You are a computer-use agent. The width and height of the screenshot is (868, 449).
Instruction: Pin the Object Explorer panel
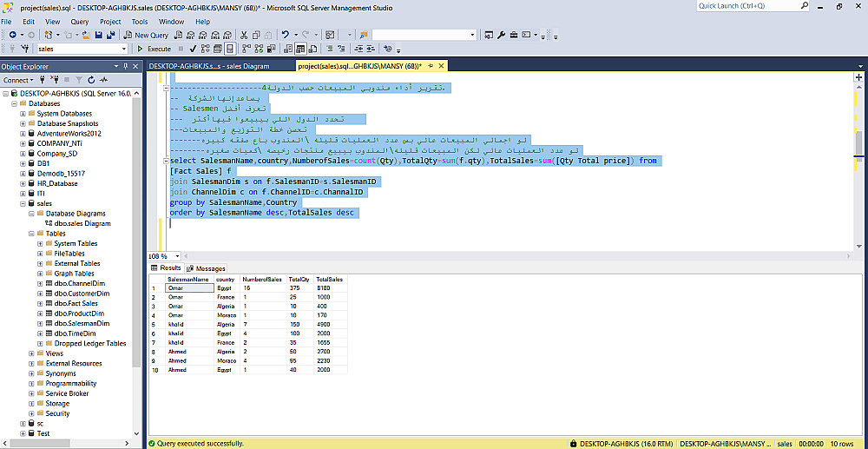[x=126, y=66]
